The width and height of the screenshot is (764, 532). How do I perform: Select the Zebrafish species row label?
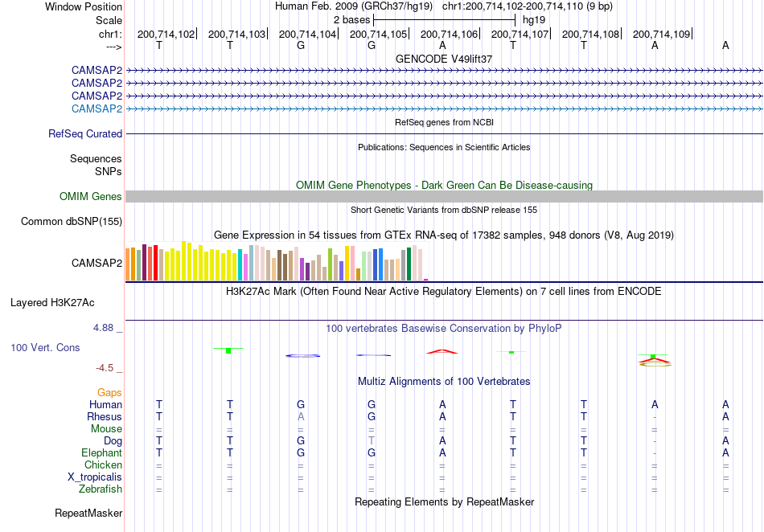101,489
